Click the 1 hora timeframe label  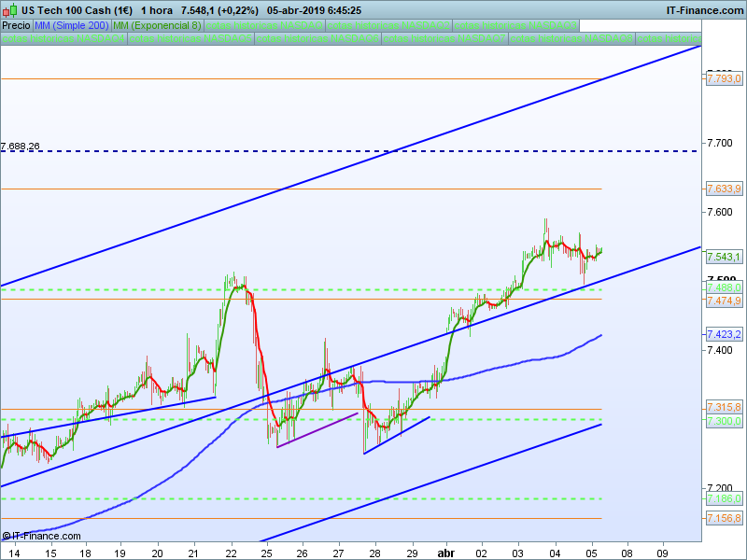pyautogui.click(x=157, y=10)
